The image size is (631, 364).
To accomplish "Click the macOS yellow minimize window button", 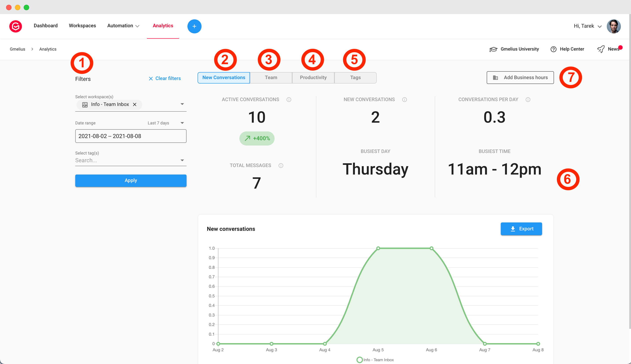I will coord(18,7).
